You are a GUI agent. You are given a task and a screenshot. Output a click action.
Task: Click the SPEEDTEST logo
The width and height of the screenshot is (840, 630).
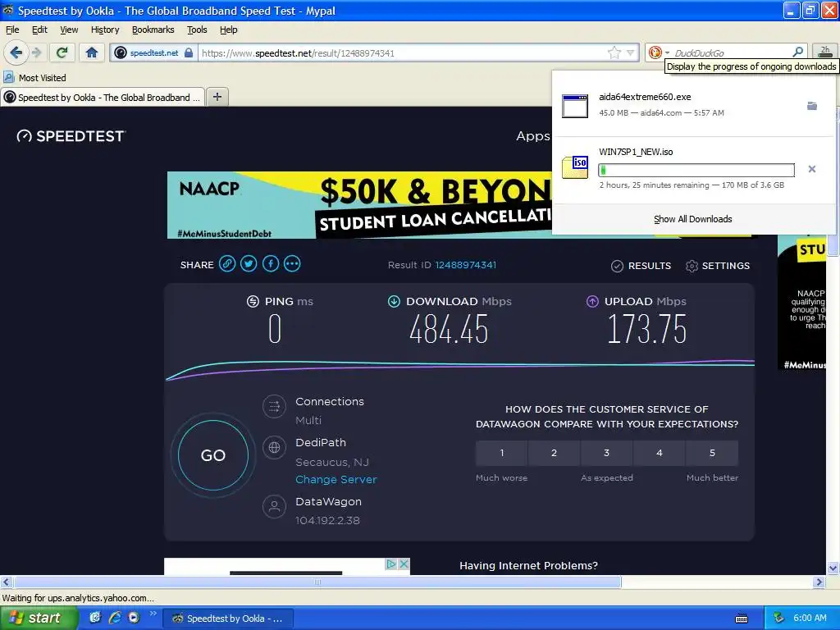71,136
